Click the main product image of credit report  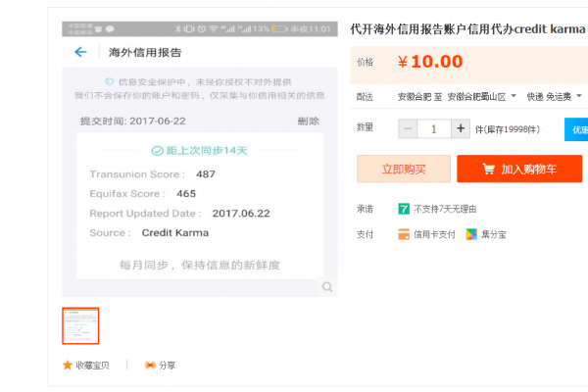coord(200,159)
